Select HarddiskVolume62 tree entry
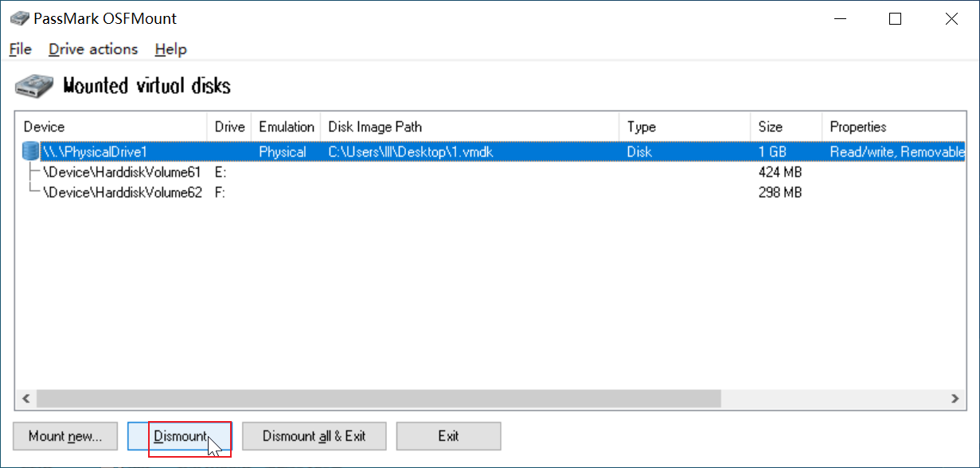 122,193
